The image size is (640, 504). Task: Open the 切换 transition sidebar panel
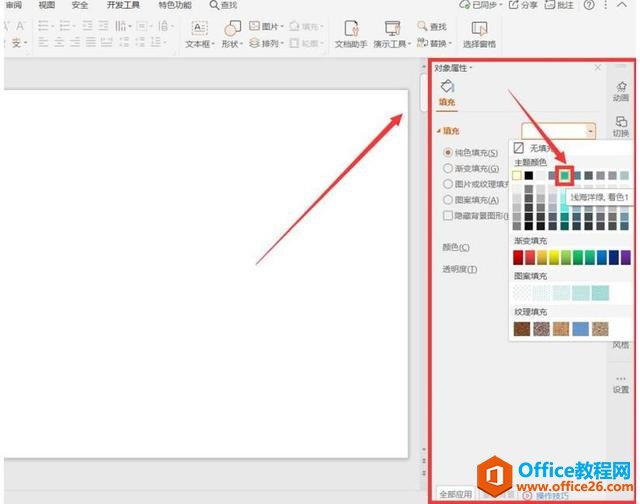tap(621, 127)
